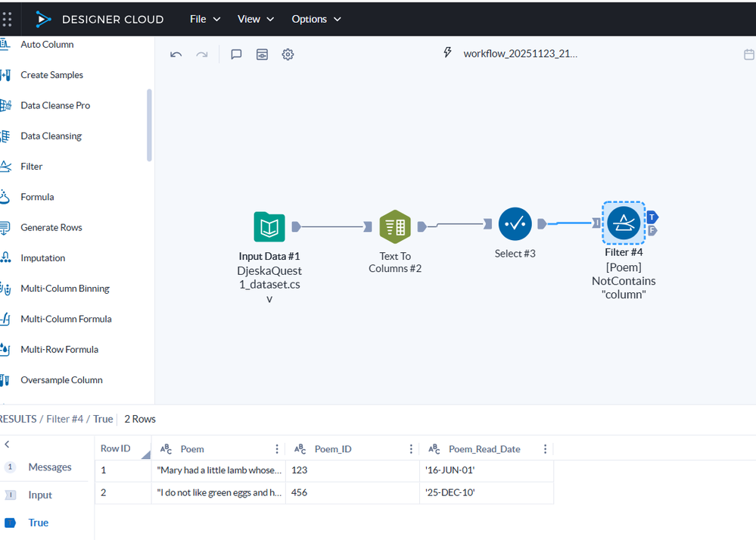The image size is (756, 540).
Task: Open the Poem_ID column options menu
Action: pos(410,448)
